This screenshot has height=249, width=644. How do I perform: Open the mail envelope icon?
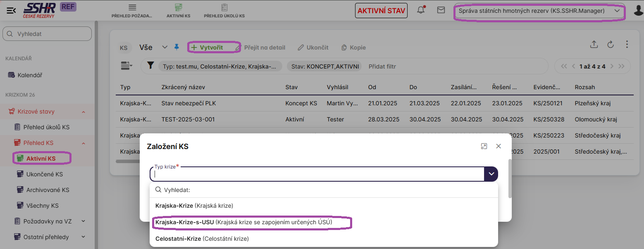(x=441, y=10)
